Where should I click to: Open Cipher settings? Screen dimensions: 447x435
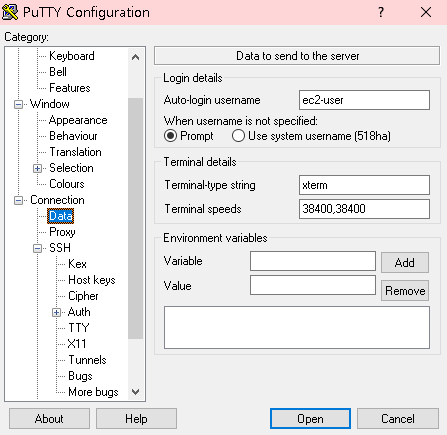83,296
